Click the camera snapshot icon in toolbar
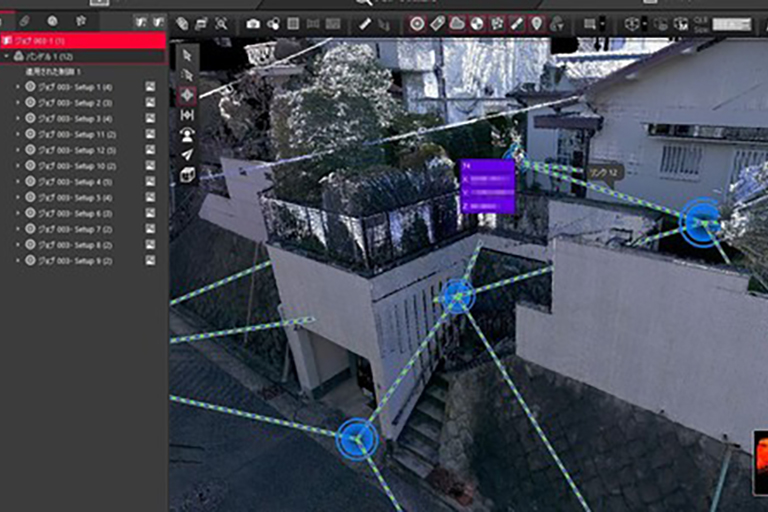 click(x=253, y=23)
